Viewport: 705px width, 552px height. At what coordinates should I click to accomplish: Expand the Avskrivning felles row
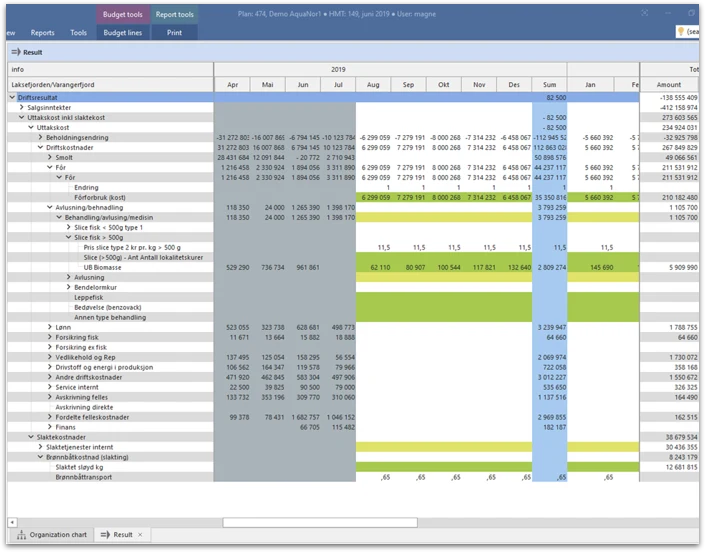pos(50,397)
